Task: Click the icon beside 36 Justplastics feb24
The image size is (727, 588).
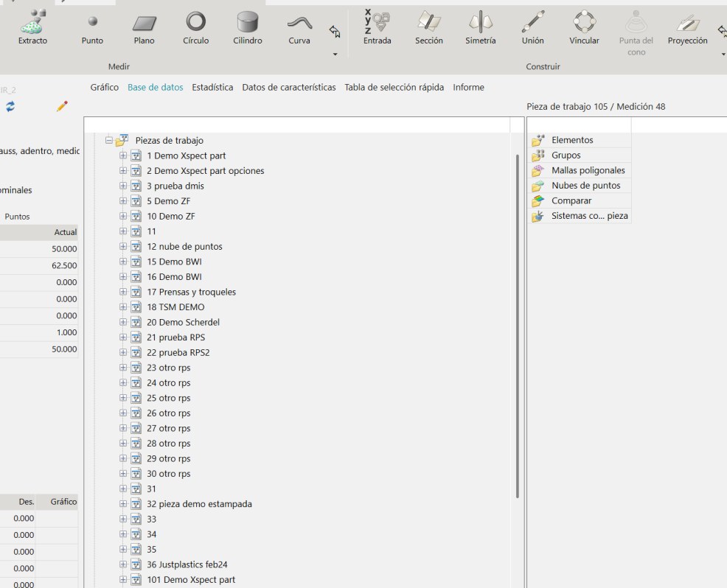Action: tap(136, 565)
